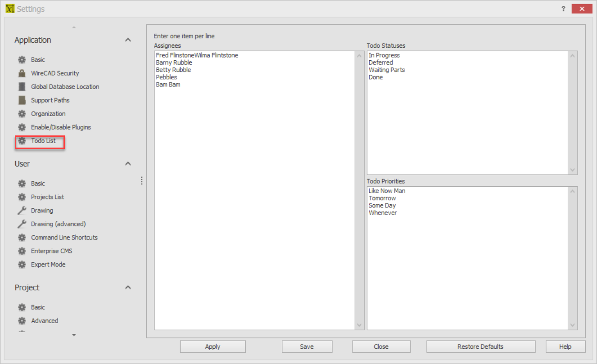Click the 'Pebbles' assignee line

coord(167,77)
